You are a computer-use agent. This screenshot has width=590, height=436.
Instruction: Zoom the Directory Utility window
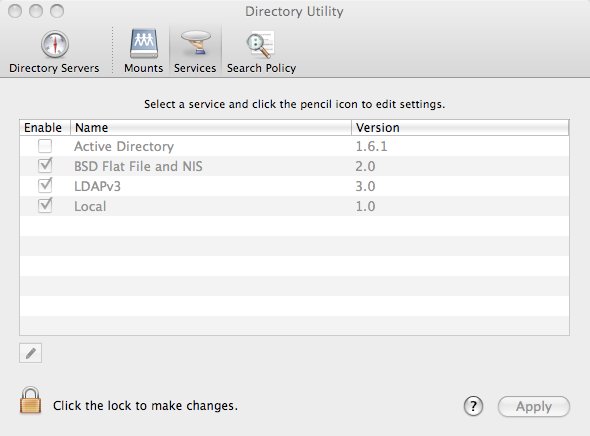[x=57, y=11]
